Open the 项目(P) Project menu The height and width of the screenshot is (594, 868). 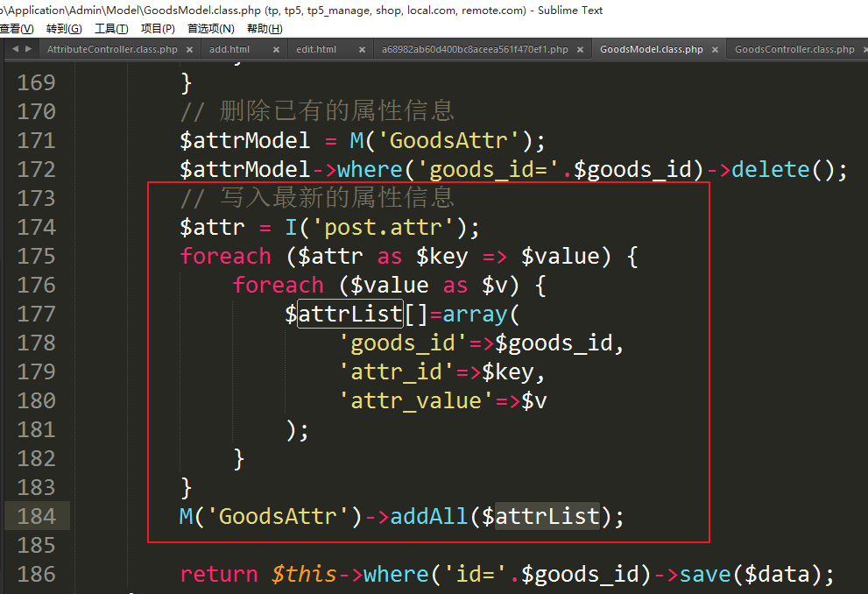pyautogui.click(x=158, y=29)
